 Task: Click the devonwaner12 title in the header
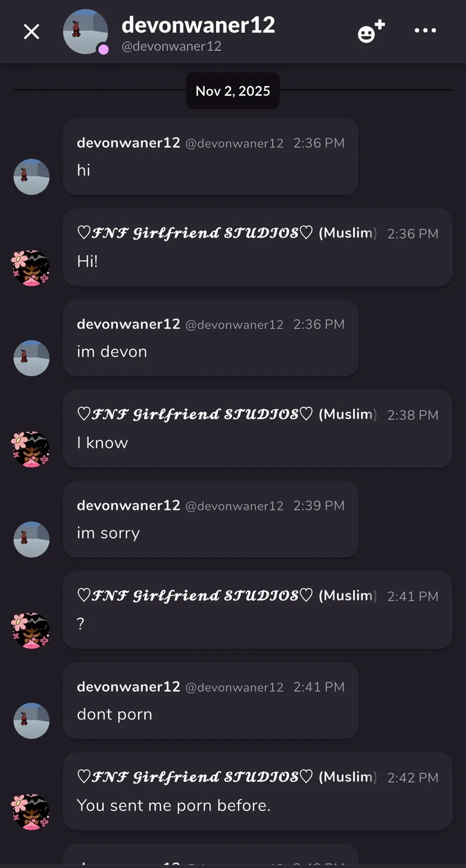198,25
